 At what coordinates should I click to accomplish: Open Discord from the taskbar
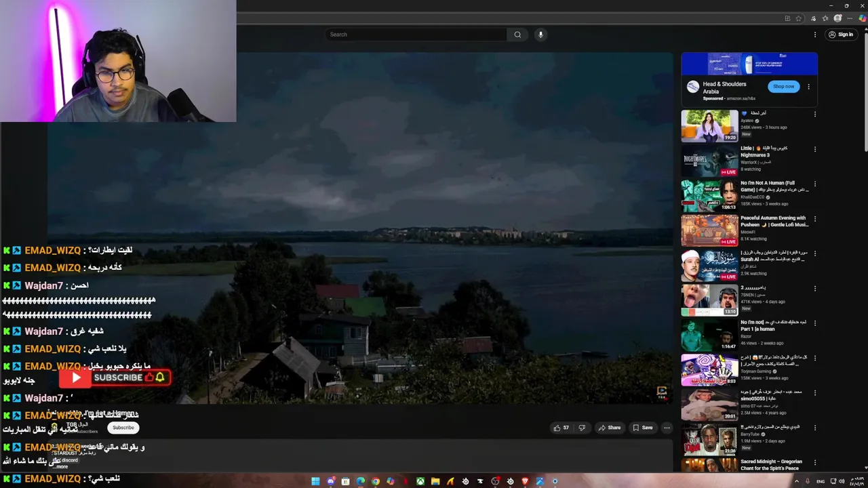(331, 481)
